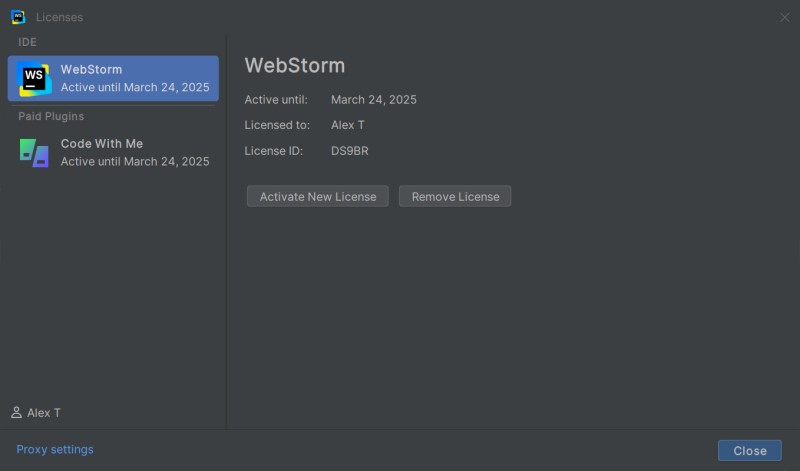Image resolution: width=800 pixels, height=471 pixels.
Task: Click the user profile icon beside Alex T
Action: pyautogui.click(x=16, y=413)
